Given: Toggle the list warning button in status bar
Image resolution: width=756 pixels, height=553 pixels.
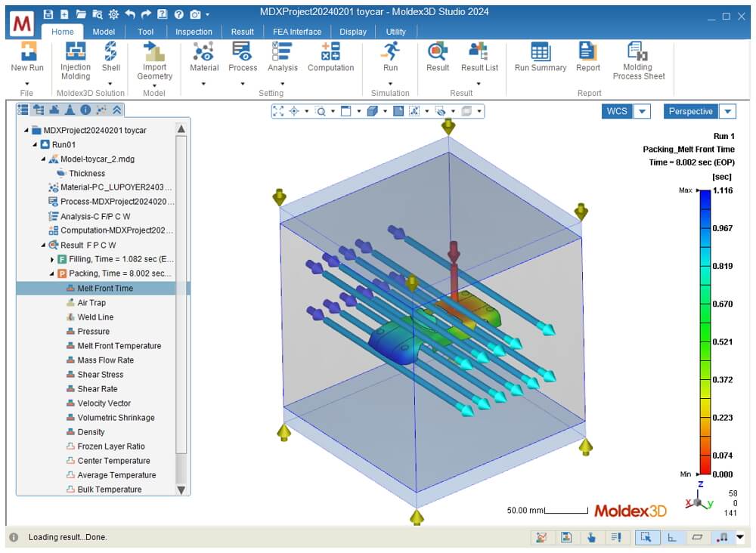Looking at the screenshot, I should 616,537.
